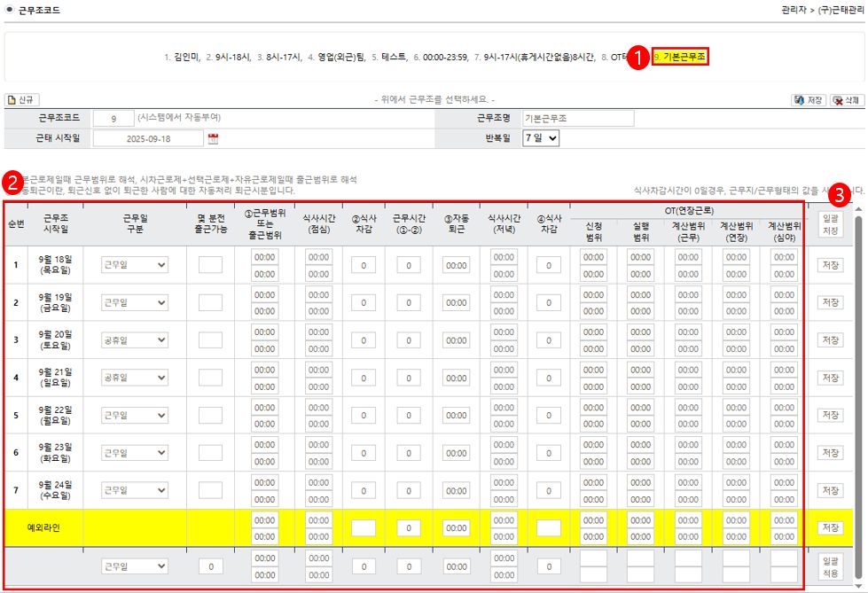Click the top 저장 button with disk icon
This screenshot has height=593, width=868.
coord(809,101)
